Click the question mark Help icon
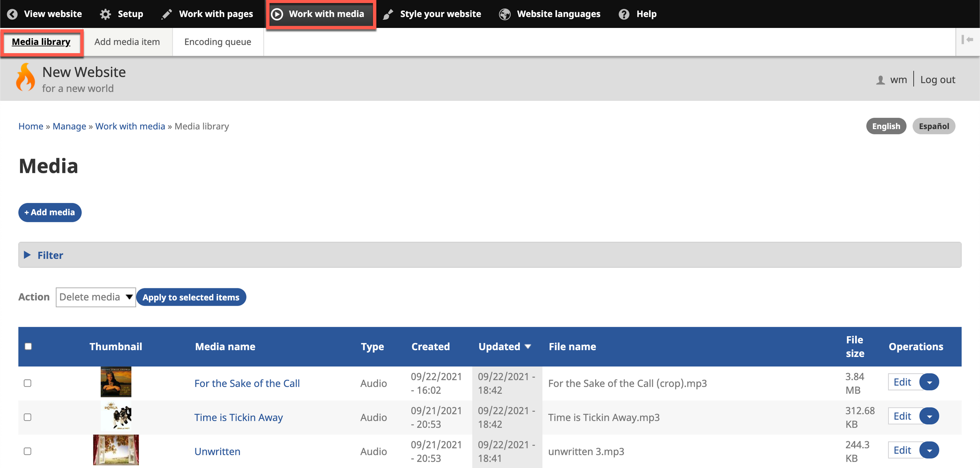This screenshot has height=468, width=980. [x=623, y=14]
